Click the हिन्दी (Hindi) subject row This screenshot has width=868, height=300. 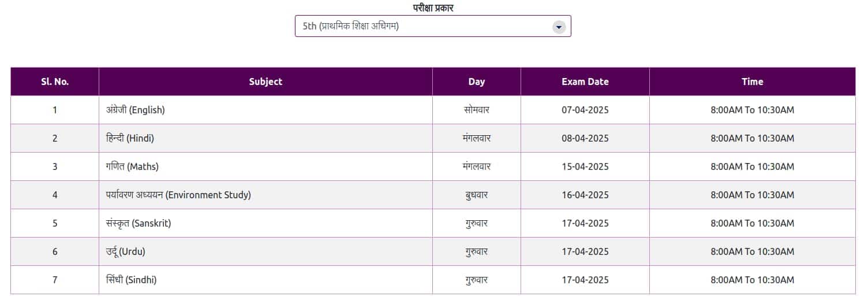coord(433,138)
